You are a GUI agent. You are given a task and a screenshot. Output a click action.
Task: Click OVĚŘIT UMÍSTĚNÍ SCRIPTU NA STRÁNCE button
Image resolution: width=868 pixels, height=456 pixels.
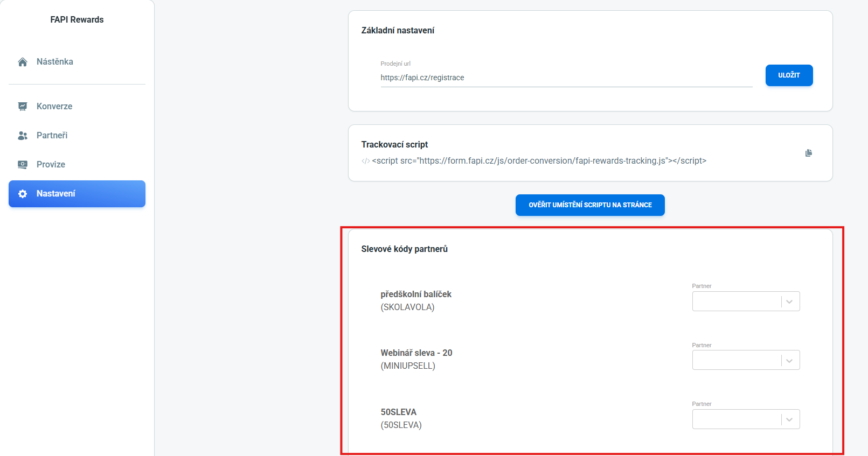590,205
